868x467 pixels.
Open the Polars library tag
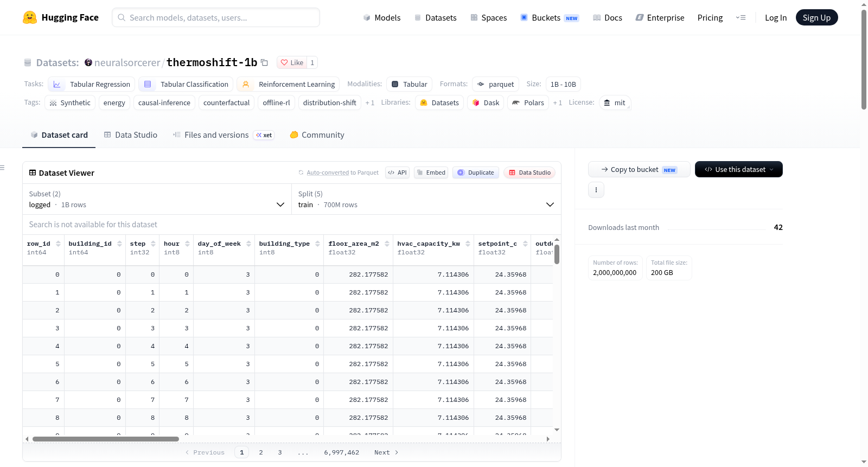pyautogui.click(x=528, y=103)
